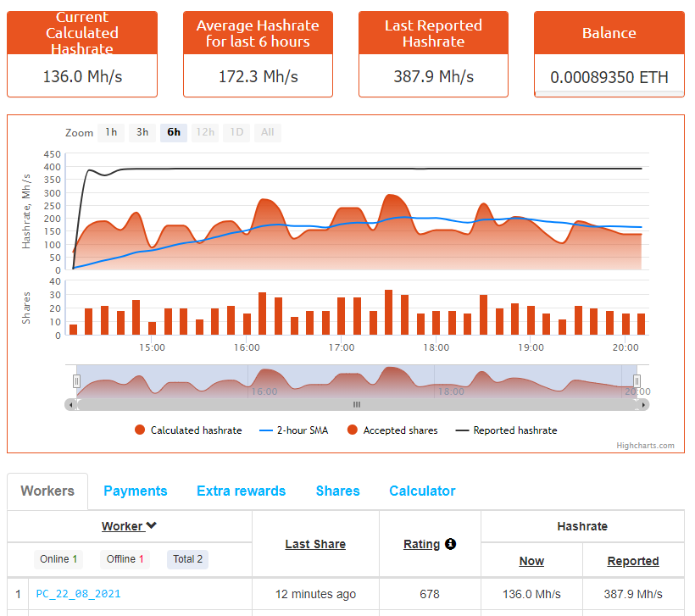Viewport: 695px width, 616px height.
Task: Open the Calculator tab
Action: [422, 491]
